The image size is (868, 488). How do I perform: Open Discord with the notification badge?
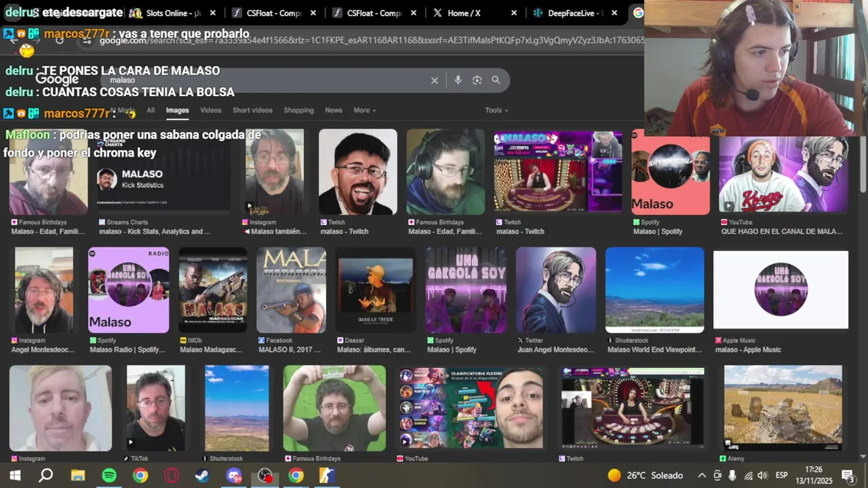(234, 476)
